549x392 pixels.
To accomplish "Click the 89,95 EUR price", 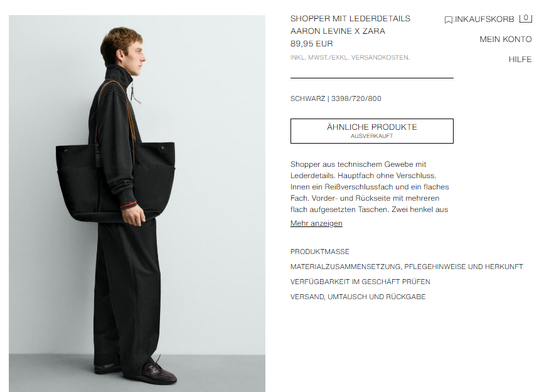I will point(312,44).
